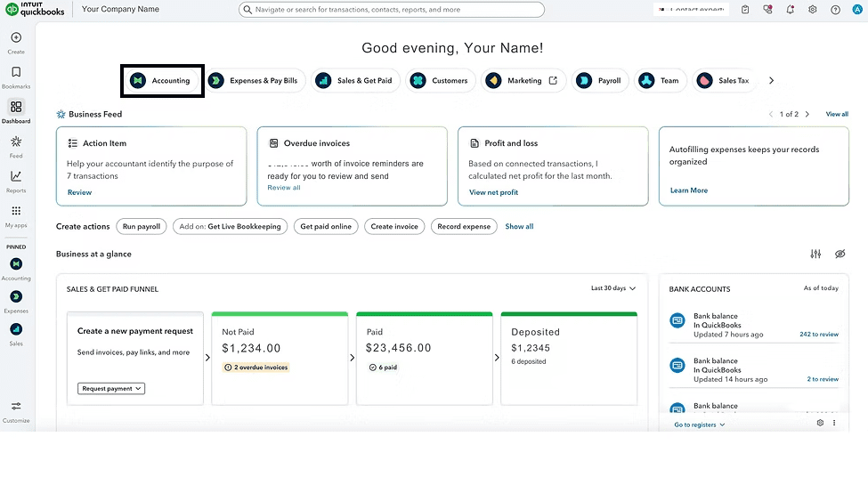The height and width of the screenshot is (485, 868).
Task: Open Last 30 days dropdown
Action: click(613, 288)
